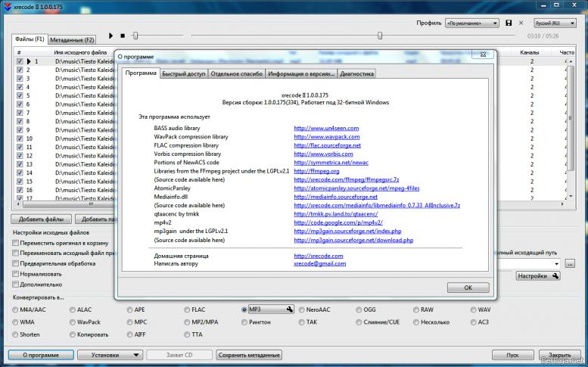Click the browse button with three dots
This screenshot has width=588, height=367.
click(570, 263)
